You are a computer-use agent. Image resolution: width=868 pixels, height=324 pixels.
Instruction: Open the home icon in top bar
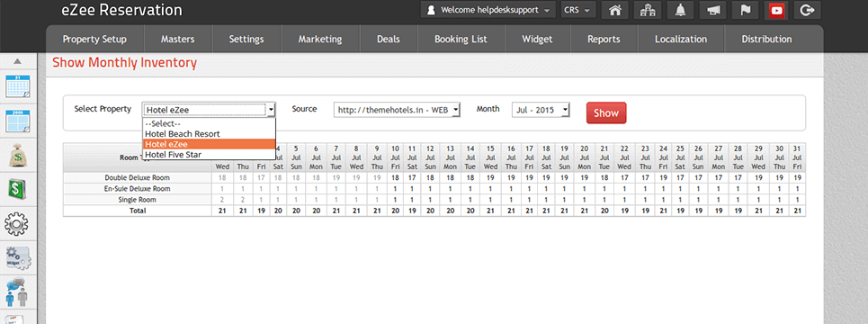(614, 10)
